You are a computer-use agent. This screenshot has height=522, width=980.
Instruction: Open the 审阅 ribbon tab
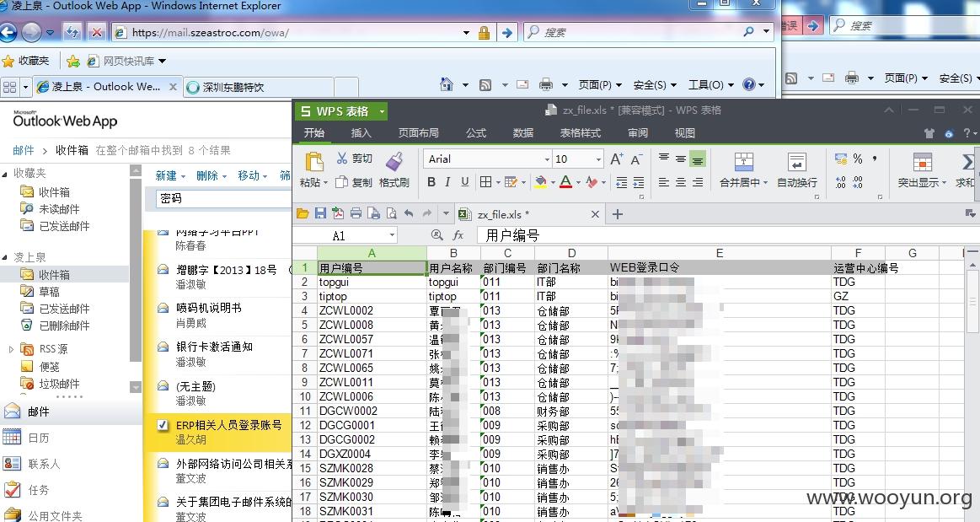[x=638, y=132]
